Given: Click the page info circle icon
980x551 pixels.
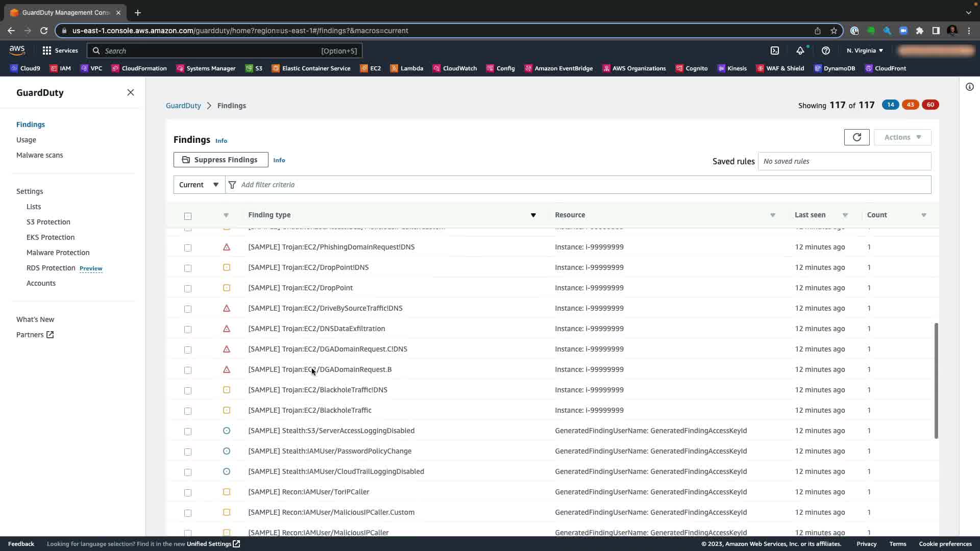Looking at the screenshot, I should point(969,87).
